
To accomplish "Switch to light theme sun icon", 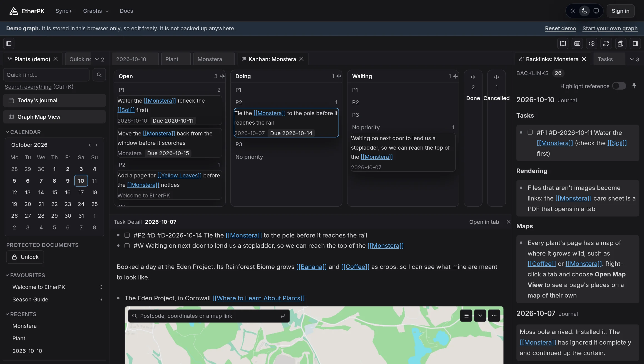I will click(x=573, y=11).
